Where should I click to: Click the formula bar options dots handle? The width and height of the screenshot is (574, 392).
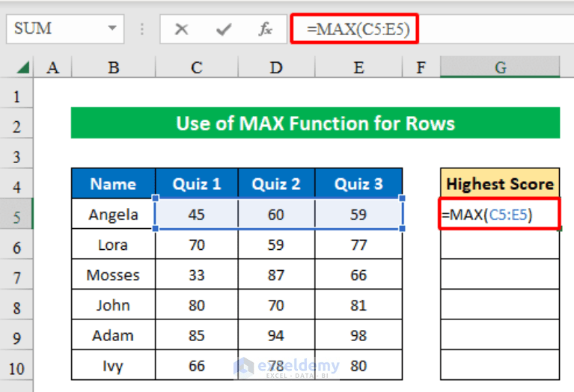click(x=142, y=29)
